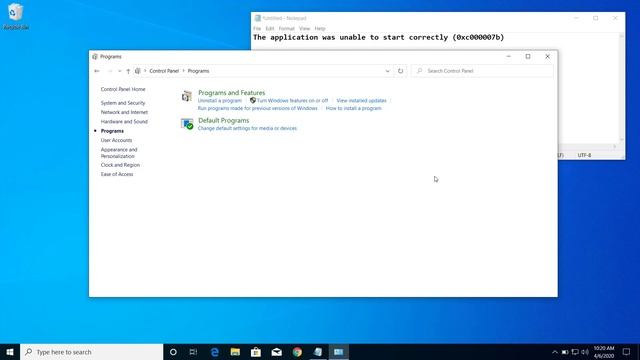Open Mail app from taskbar
Screen dimensions: 640x360
277,352
